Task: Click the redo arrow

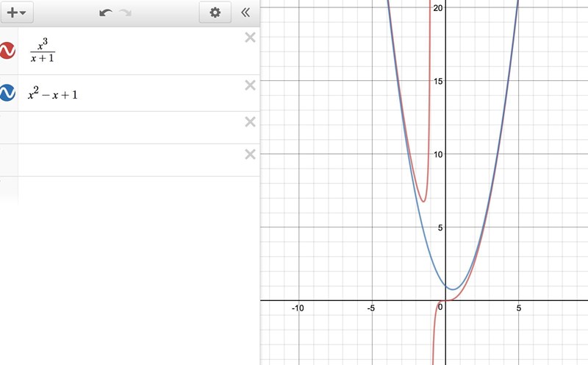Action: [126, 13]
